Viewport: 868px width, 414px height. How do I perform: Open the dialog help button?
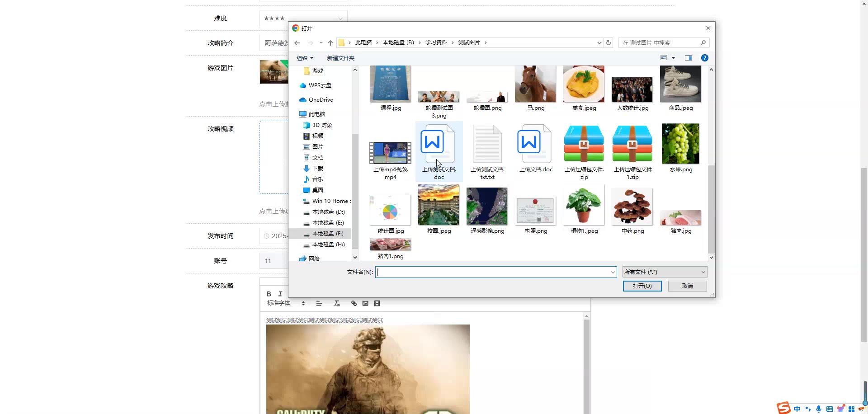pyautogui.click(x=704, y=58)
